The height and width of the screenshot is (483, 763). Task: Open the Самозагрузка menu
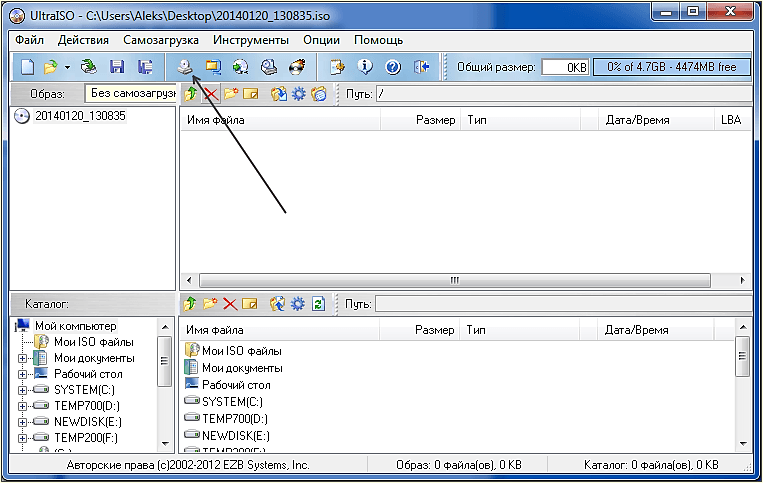click(161, 40)
